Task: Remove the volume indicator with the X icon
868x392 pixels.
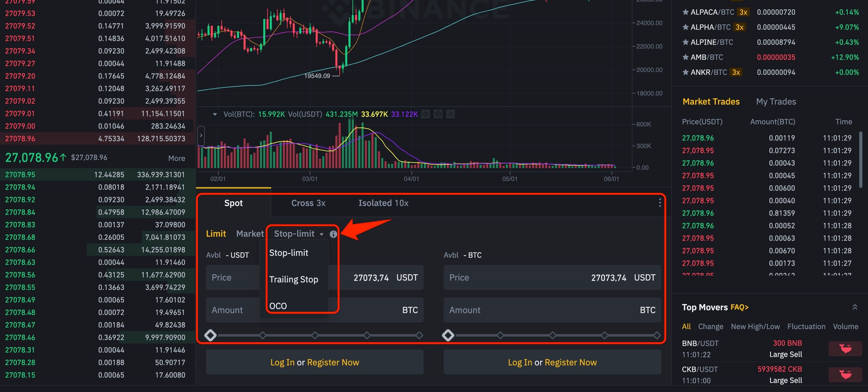Action: point(451,114)
